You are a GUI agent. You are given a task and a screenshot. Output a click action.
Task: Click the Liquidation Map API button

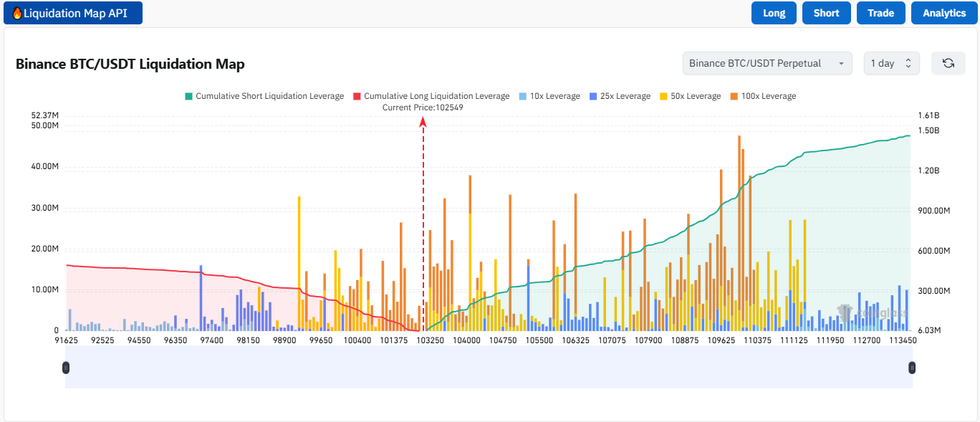(x=73, y=13)
